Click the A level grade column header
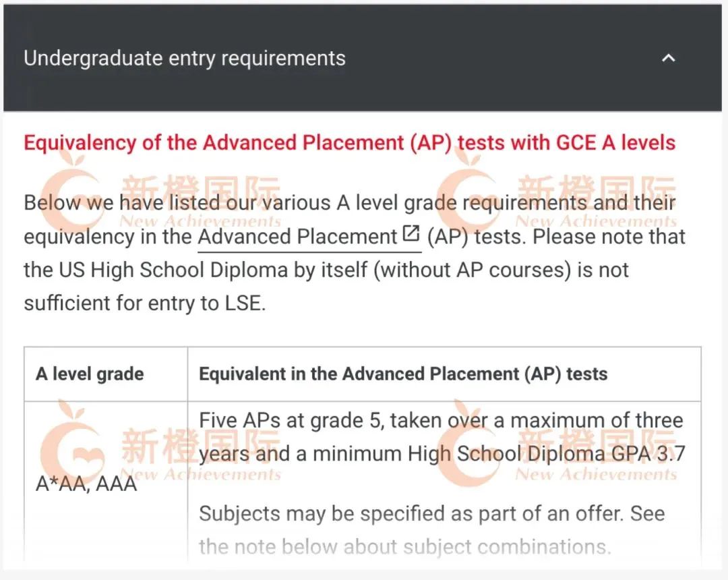728x580 pixels. click(90, 374)
